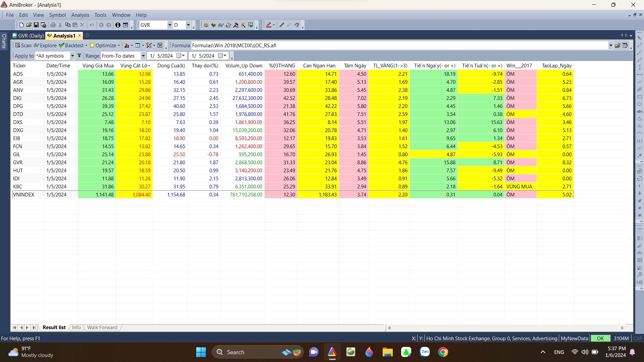Image resolution: width=644 pixels, height=362 pixels.
Task: Click the binoculars exploration icon in top toolbar
Action: pos(221,25)
